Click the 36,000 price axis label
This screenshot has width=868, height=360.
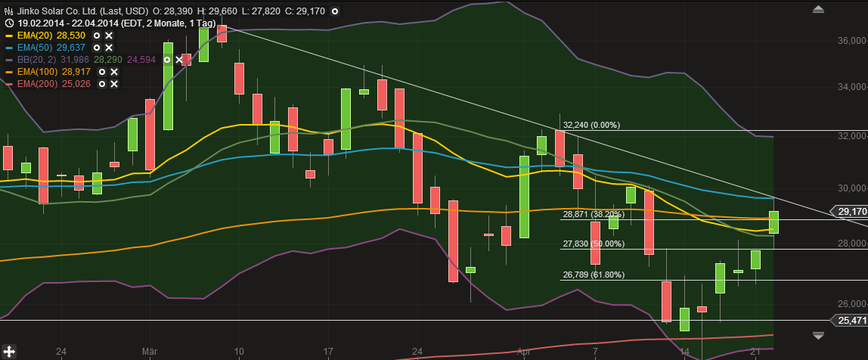coord(851,41)
